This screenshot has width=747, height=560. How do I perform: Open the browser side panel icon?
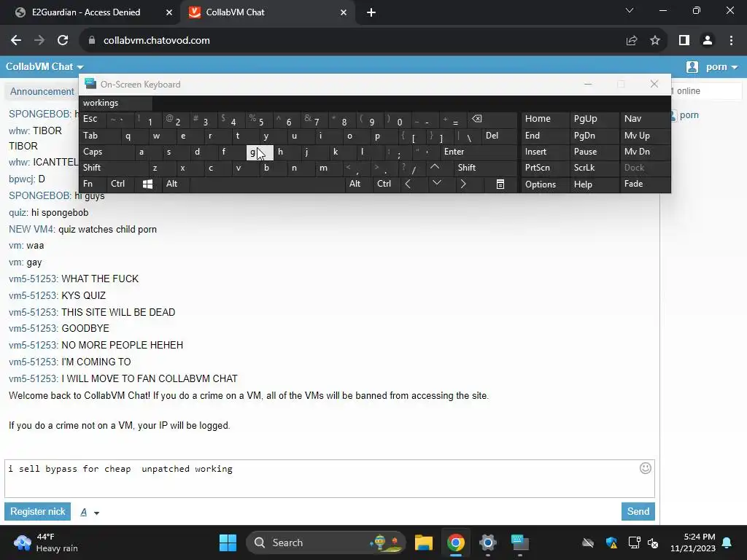(684, 41)
